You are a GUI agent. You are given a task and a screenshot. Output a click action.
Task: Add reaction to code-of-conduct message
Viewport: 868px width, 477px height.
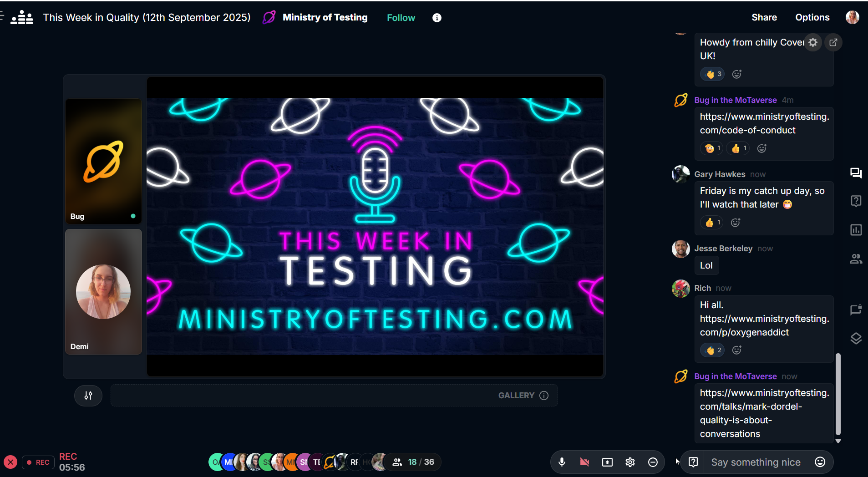point(762,148)
